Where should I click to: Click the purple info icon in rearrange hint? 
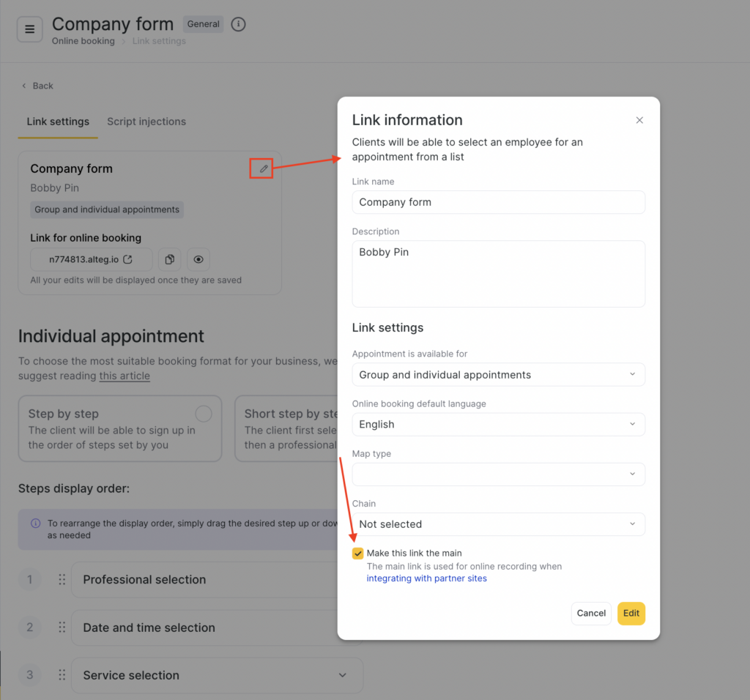tap(36, 524)
